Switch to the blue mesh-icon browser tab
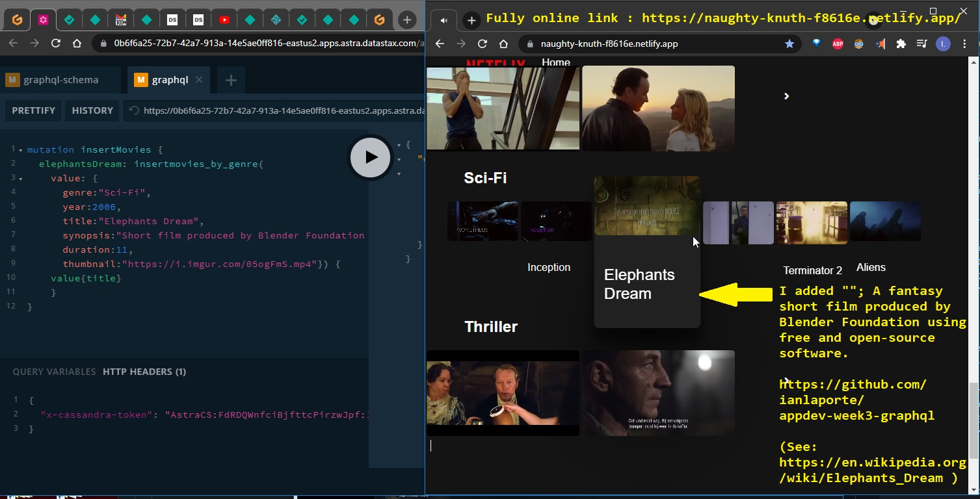Screen dimensions: 980x499 point(276,20)
